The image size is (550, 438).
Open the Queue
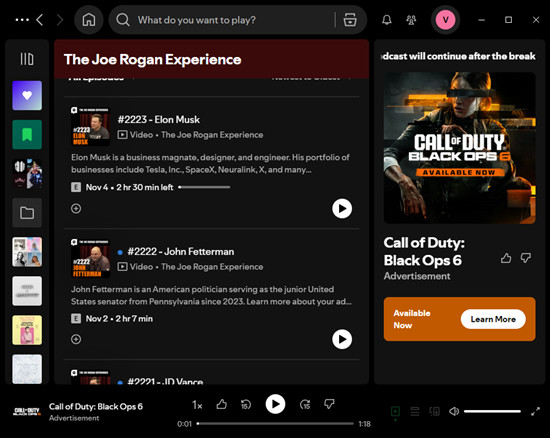point(415,411)
